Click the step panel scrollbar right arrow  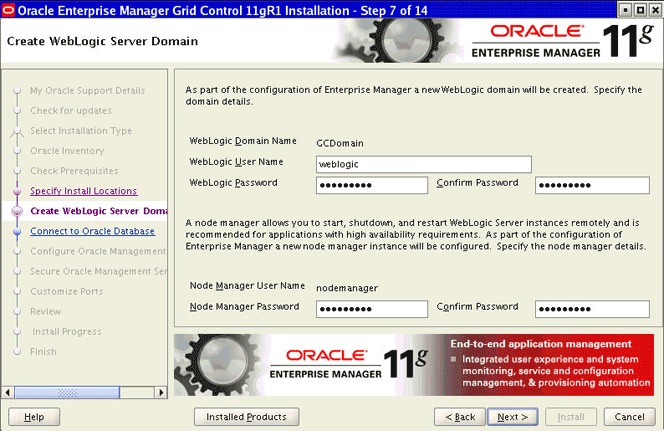tap(161, 392)
